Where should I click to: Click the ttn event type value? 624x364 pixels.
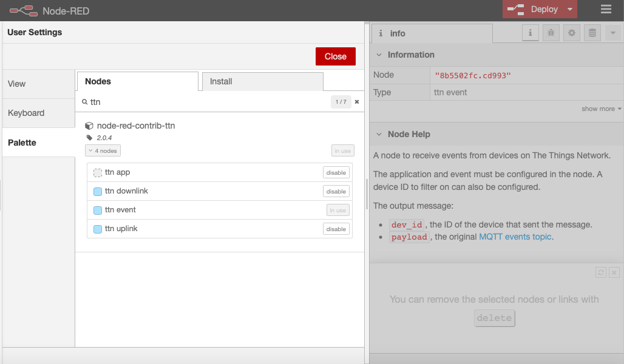[450, 92]
